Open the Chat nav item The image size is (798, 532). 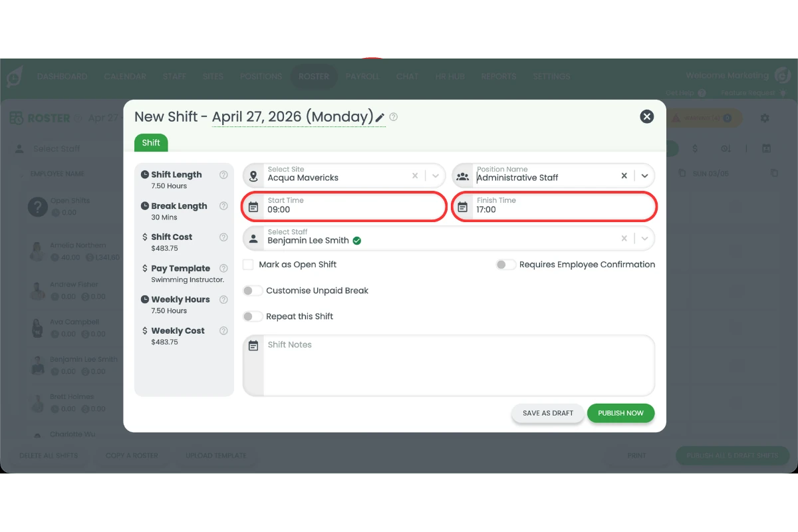tap(407, 76)
